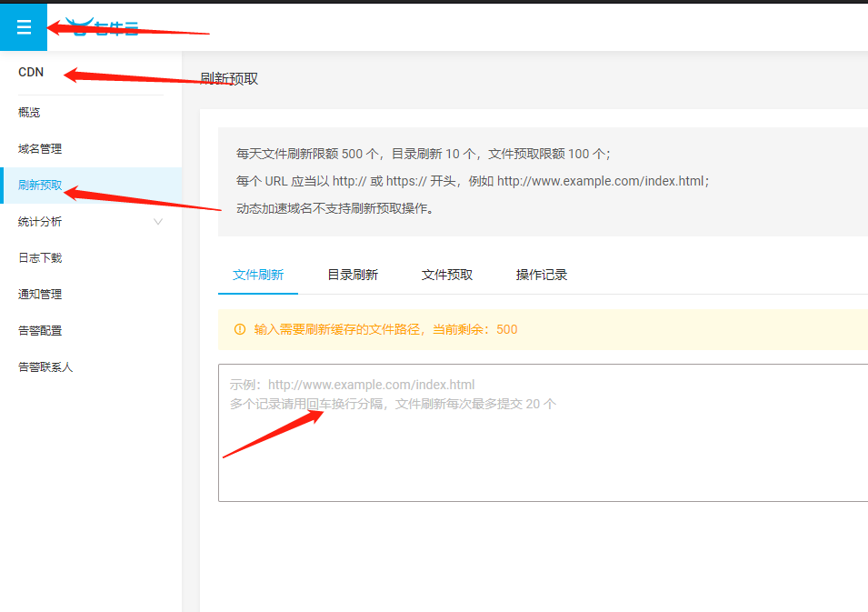This screenshot has height=612, width=868.
Task: Toggle the hamburger menu button
Action: (24, 26)
